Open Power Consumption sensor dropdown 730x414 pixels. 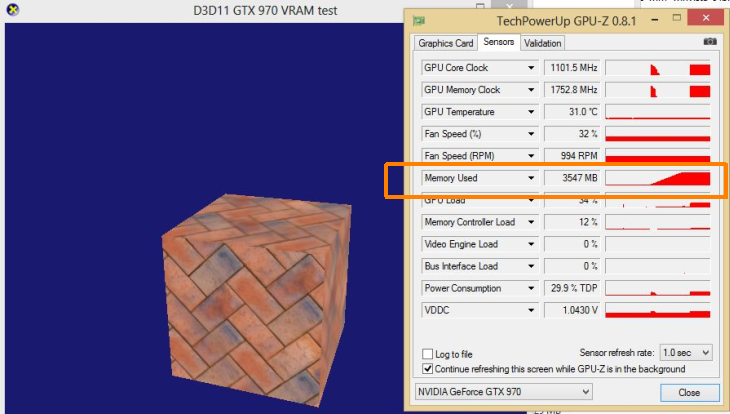(x=531, y=288)
